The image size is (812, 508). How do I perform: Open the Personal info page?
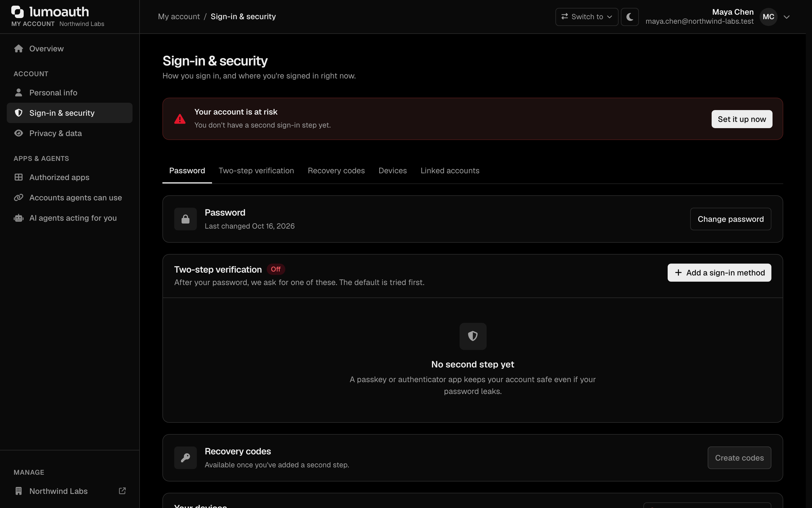click(x=69, y=92)
